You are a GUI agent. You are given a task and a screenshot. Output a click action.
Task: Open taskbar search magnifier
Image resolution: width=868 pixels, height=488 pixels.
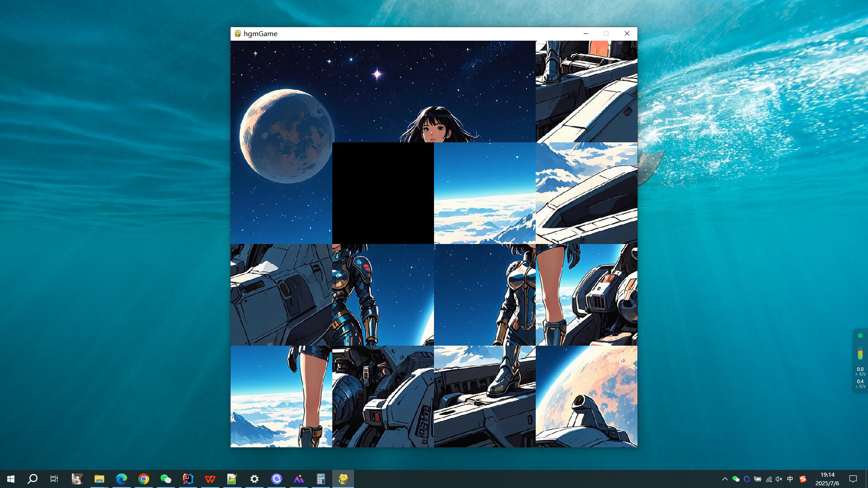(x=33, y=479)
